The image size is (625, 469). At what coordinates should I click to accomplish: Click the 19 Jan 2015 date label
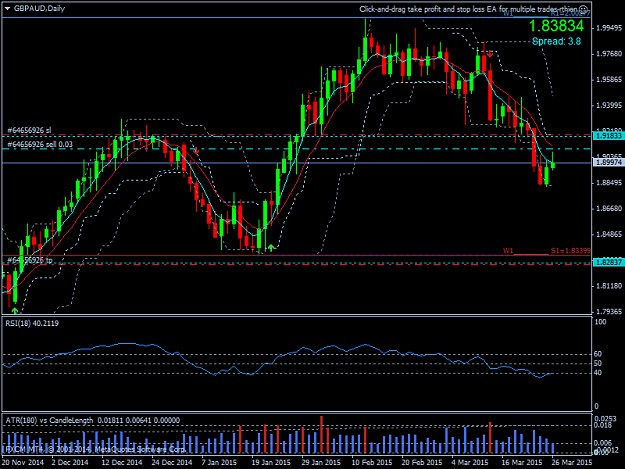click(271, 462)
